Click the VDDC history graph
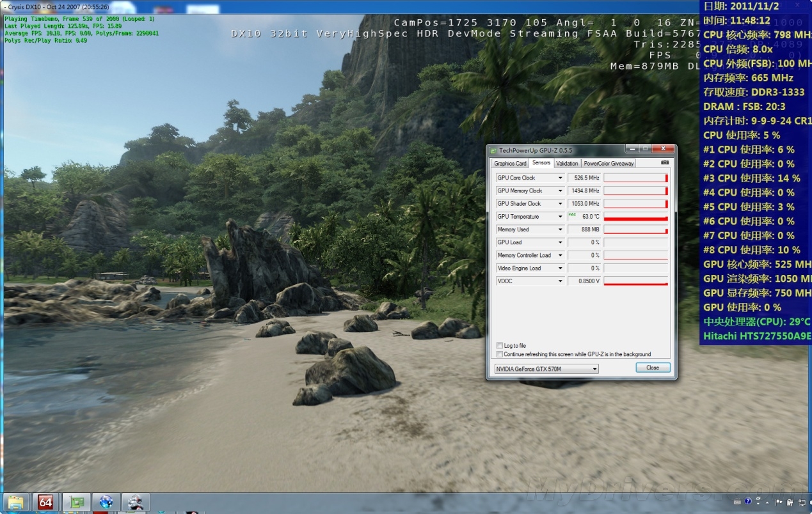 (636, 281)
